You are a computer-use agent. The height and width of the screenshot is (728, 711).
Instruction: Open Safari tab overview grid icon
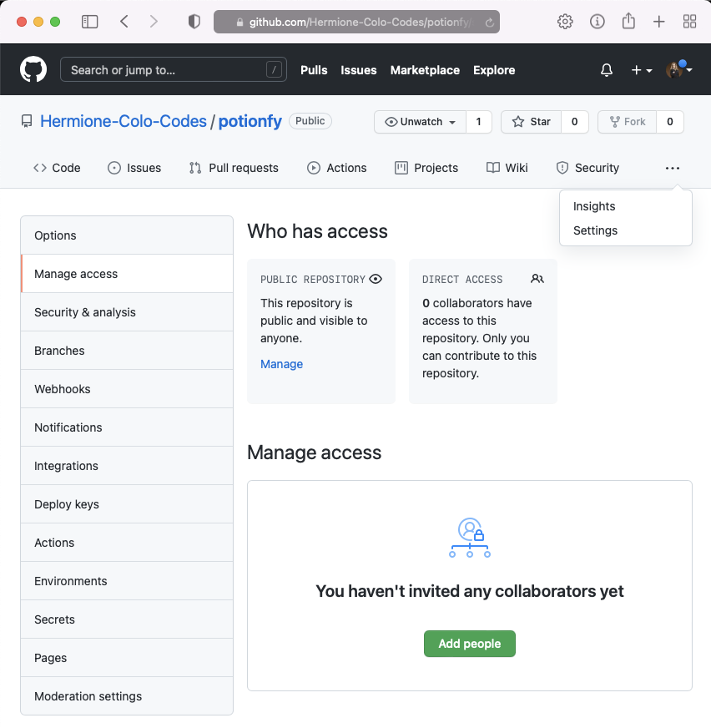coord(690,22)
